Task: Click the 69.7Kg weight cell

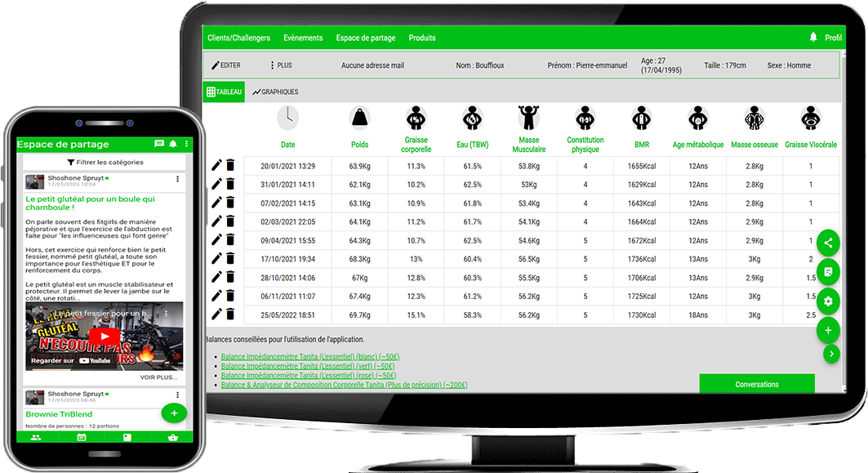Action: 360,315
